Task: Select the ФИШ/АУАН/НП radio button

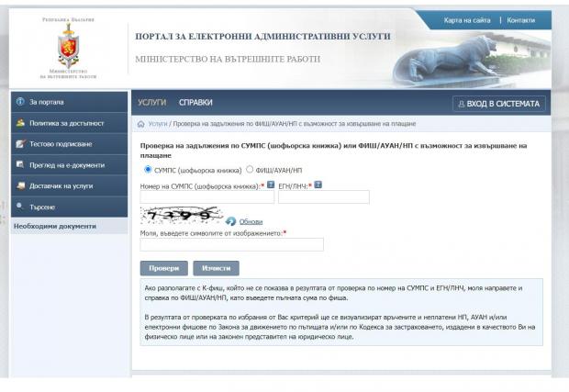Action: pos(250,170)
